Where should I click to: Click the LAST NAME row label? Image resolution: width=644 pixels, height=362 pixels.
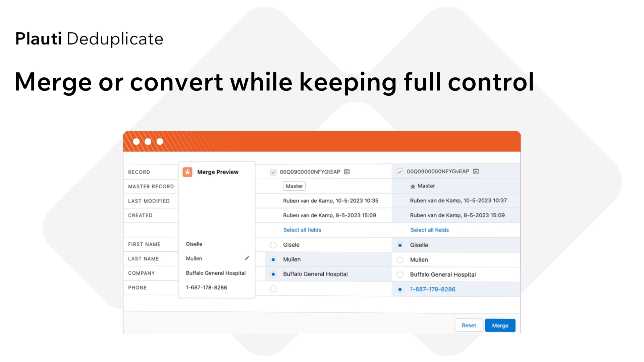[x=143, y=259]
